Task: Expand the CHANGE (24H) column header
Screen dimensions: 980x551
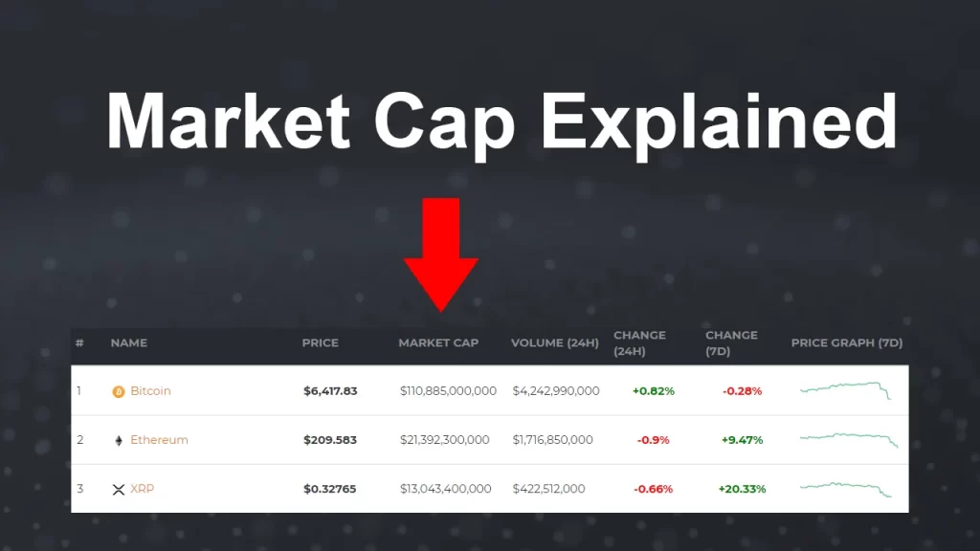Action: pyautogui.click(x=640, y=342)
